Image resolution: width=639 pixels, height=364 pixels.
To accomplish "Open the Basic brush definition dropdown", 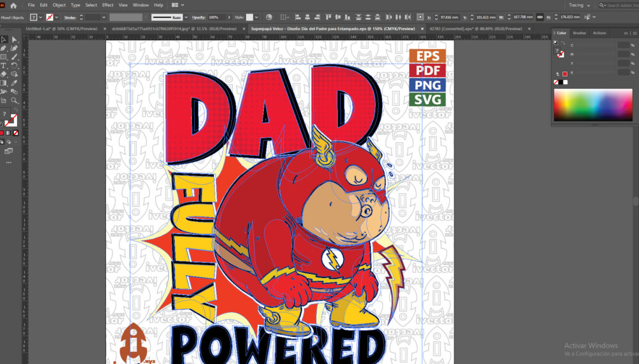I will tap(186, 17).
